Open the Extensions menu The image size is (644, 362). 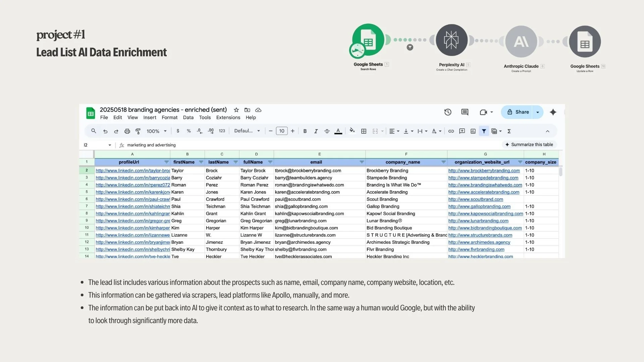tap(228, 117)
